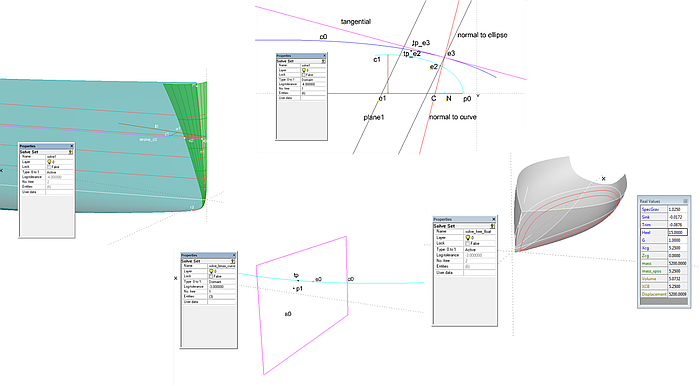Click the Solve Set pin icon in solve_bmax_curve panel

(233, 261)
